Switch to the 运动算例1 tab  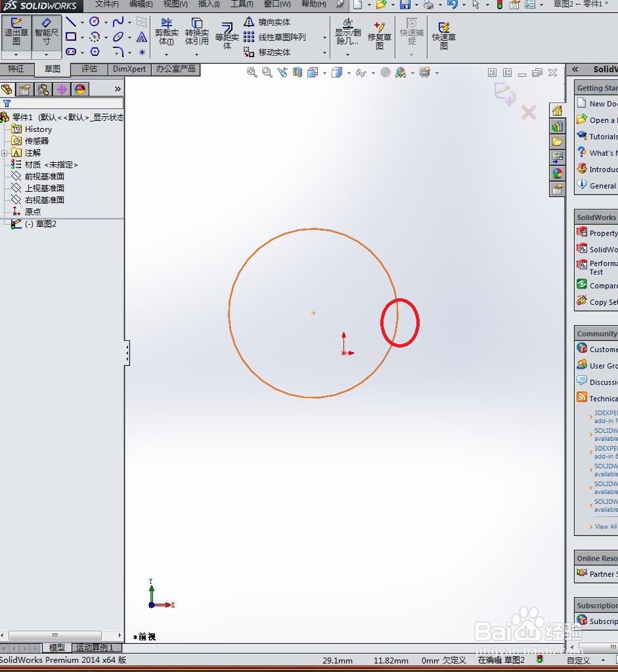(x=95, y=647)
